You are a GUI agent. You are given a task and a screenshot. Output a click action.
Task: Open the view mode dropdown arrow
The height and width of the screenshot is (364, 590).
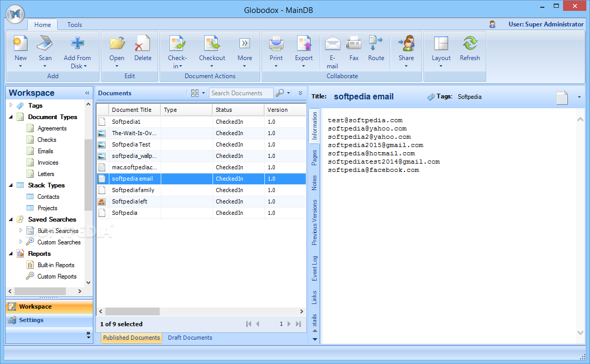204,93
